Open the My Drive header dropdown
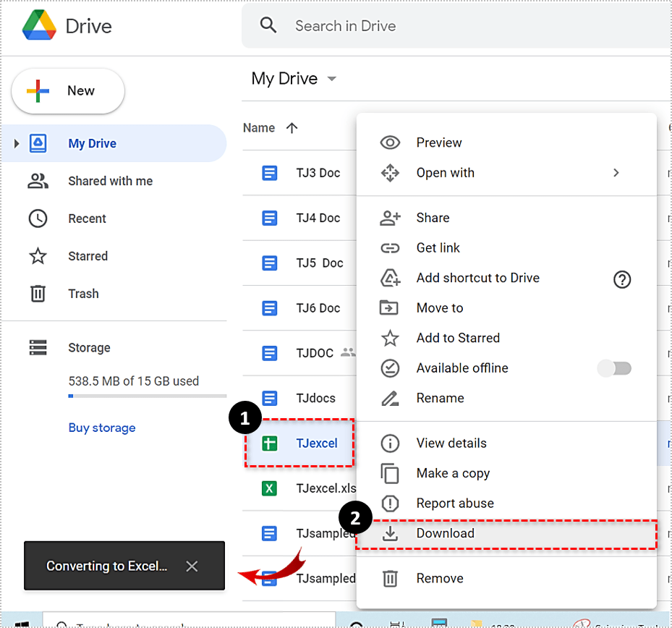This screenshot has width=672, height=628. (332, 79)
